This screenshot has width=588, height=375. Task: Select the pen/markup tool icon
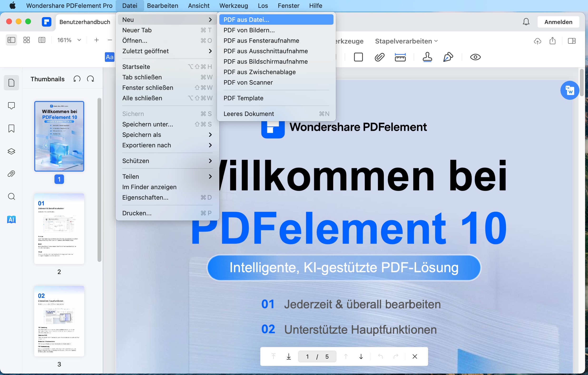[448, 57]
